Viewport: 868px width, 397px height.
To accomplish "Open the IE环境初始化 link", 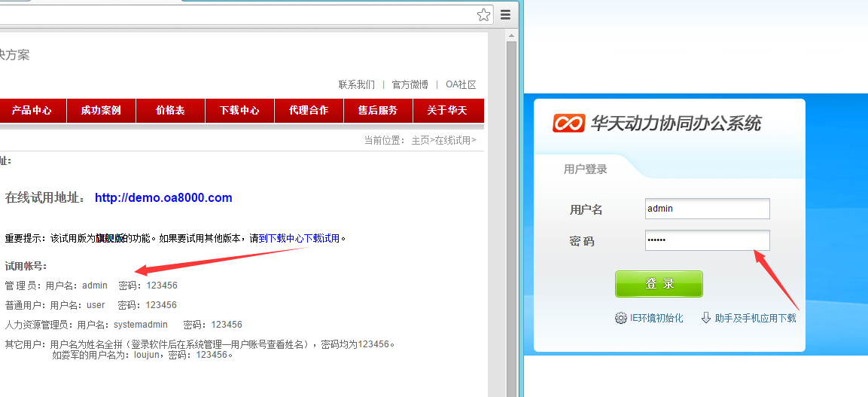I will coord(656,319).
